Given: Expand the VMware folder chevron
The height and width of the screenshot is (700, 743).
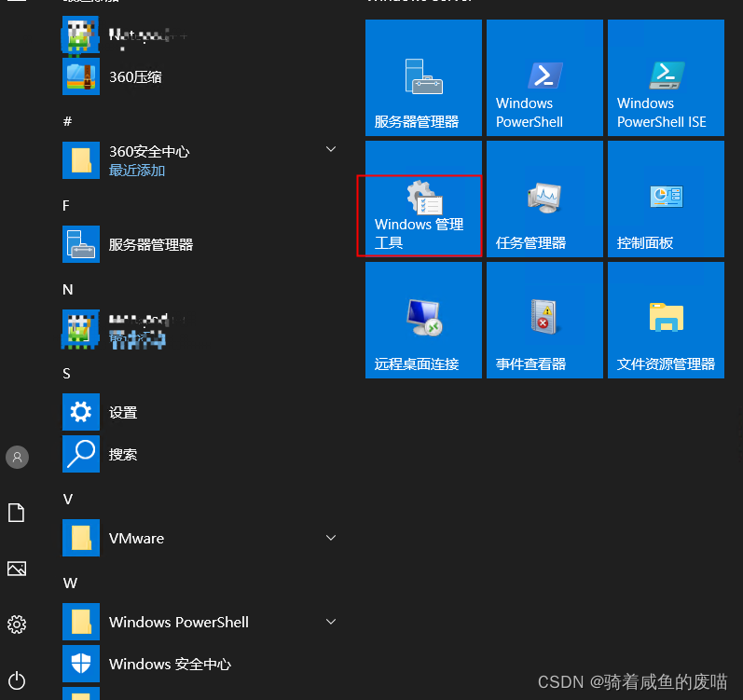Looking at the screenshot, I should point(331,538).
